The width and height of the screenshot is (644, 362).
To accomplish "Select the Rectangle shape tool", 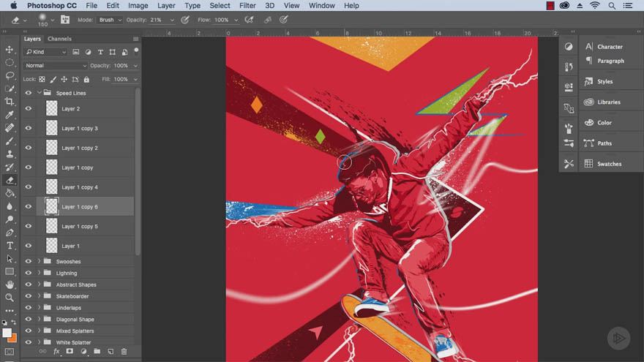I will (x=10, y=272).
